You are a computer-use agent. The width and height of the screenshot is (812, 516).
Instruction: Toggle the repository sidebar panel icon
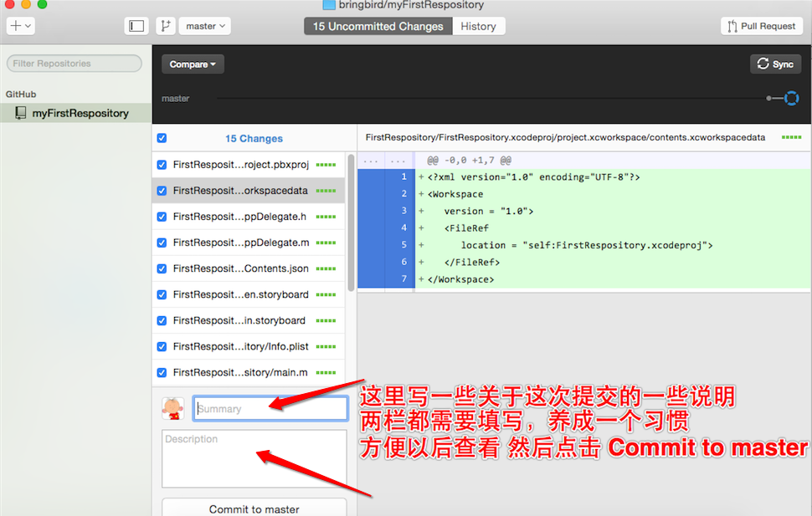[x=136, y=26]
